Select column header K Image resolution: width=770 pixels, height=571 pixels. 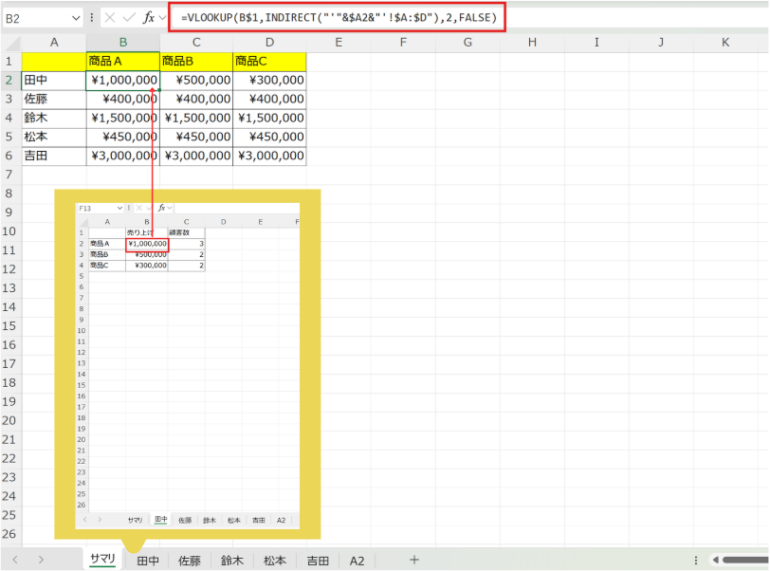[x=725, y=42]
